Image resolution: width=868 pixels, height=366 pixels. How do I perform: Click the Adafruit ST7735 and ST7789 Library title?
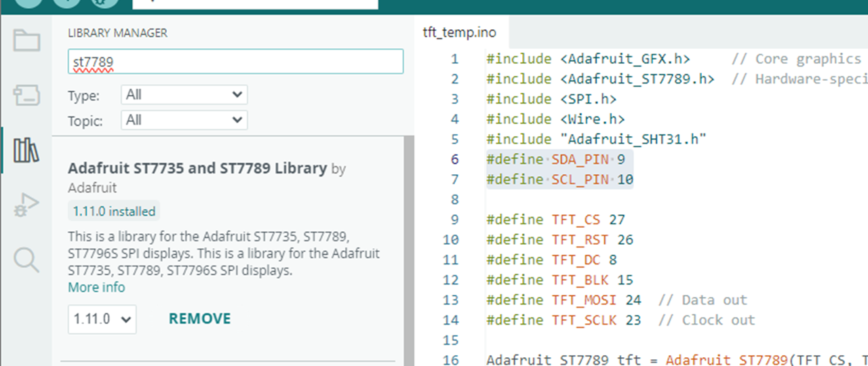click(197, 168)
